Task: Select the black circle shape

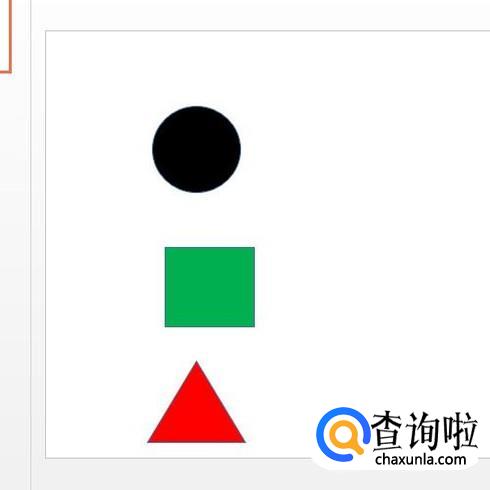Action: pos(196,149)
